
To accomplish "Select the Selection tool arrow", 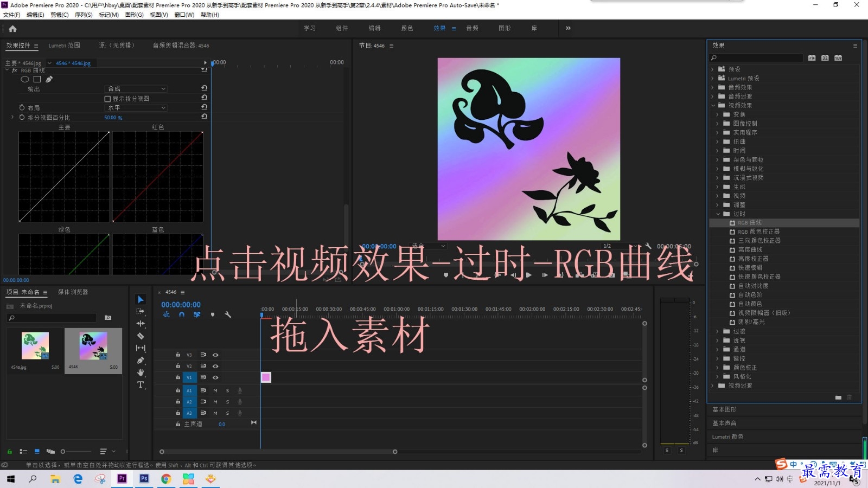I will click(x=141, y=299).
